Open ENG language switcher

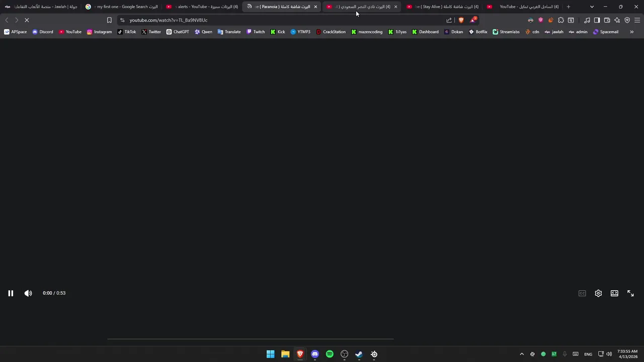point(588,354)
